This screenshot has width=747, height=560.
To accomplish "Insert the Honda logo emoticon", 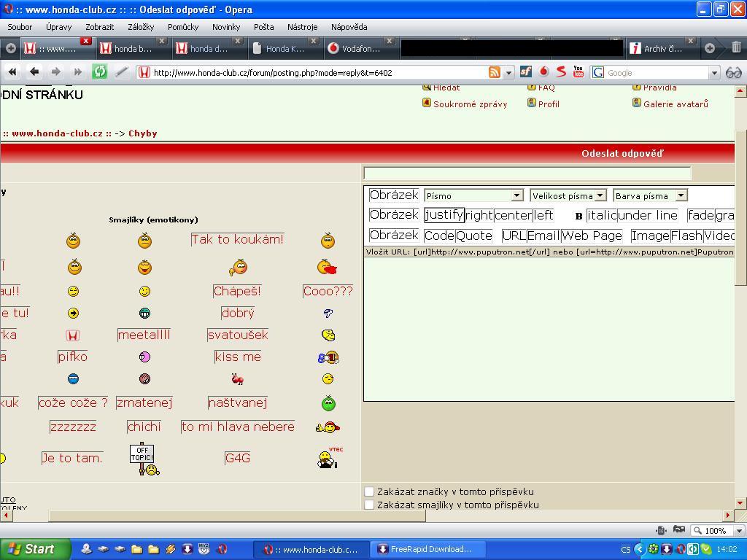I will [72, 335].
